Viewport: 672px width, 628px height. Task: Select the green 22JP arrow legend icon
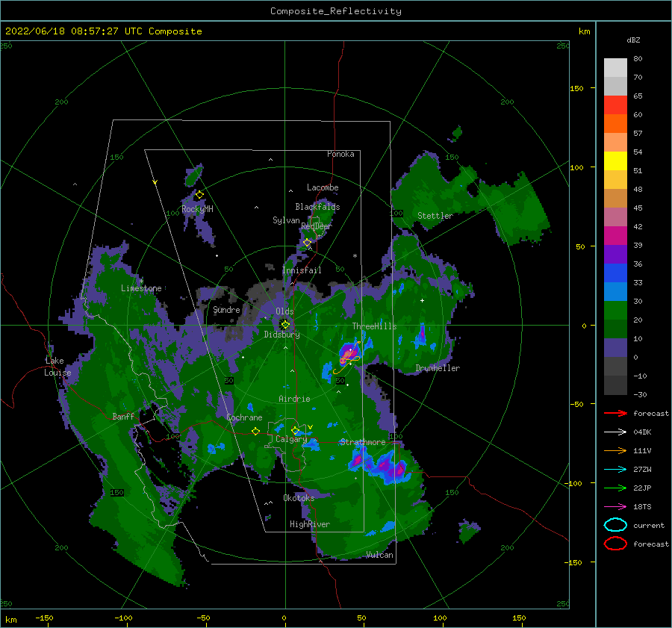click(615, 488)
